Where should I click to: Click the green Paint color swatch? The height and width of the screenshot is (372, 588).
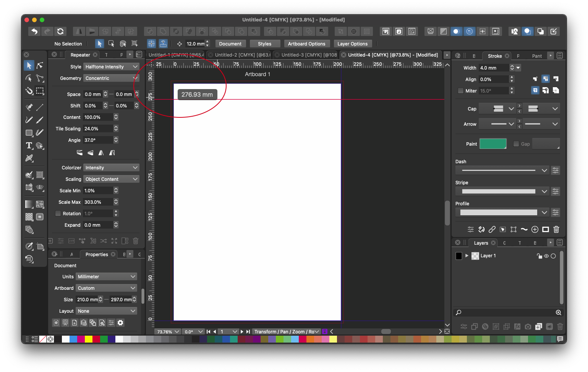492,144
